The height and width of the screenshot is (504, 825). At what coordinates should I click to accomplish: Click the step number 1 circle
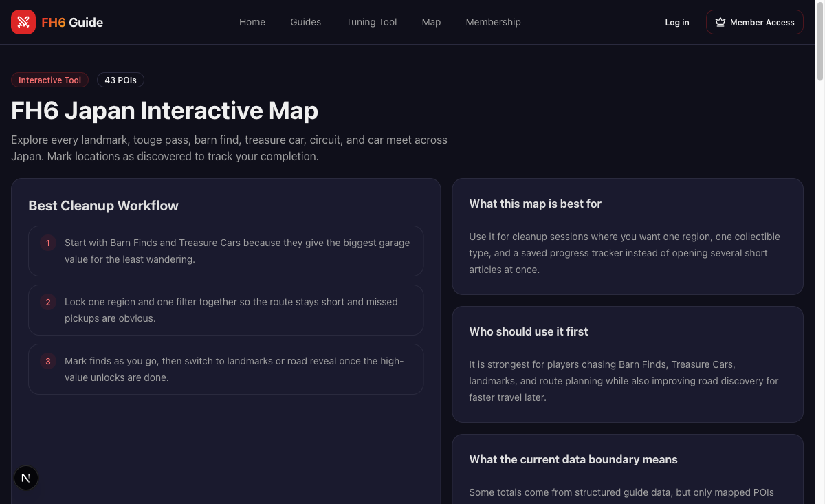click(x=48, y=243)
